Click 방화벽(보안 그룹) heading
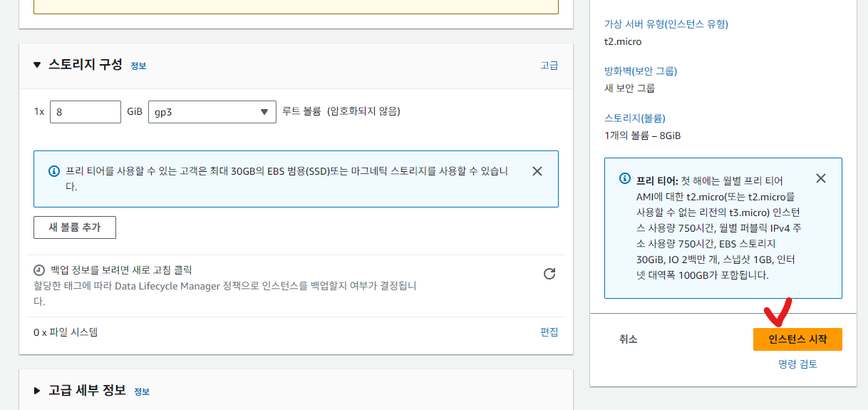The image size is (868, 410). pos(641,71)
